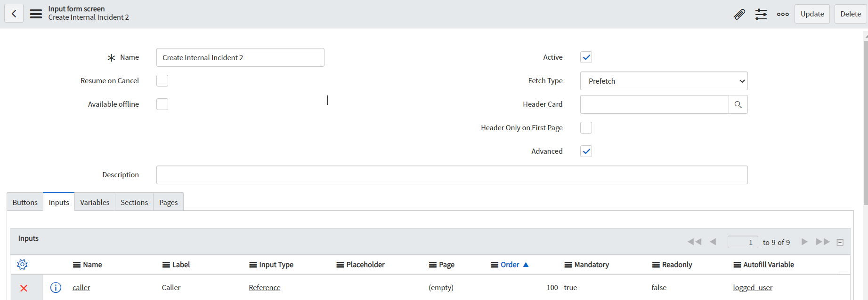Switch to the Variables tab
The width and height of the screenshot is (868, 300).
(x=95, y=202)
